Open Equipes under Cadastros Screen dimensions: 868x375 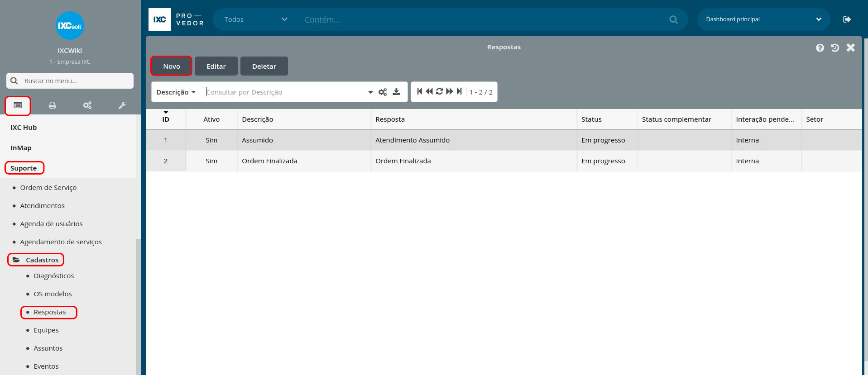pyautogui.click(x=46, y=330)
